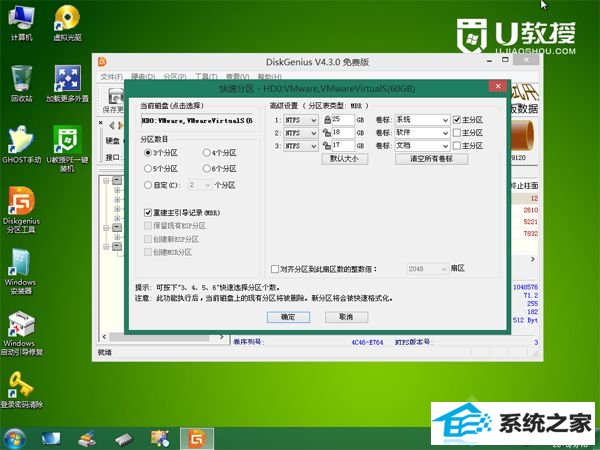Open the 硬盘(D) menu in DiskGenius
The image size is (600, 450).
[x=143, y=77]
